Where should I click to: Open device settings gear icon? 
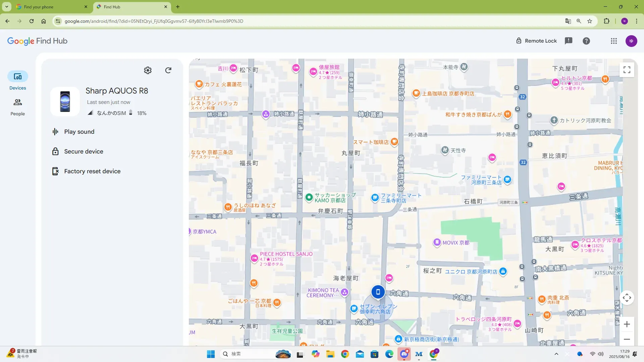pyautogui.click(x=148, y=70)
